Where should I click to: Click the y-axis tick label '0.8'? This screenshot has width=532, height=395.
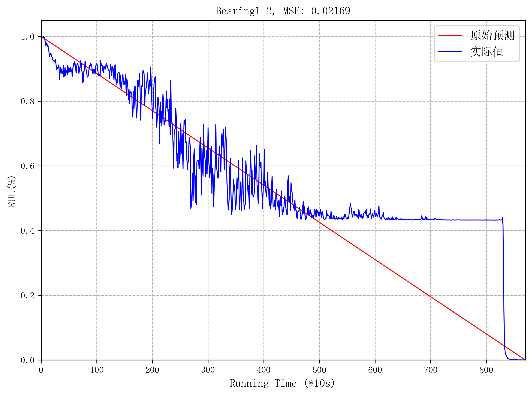[27, 101]
